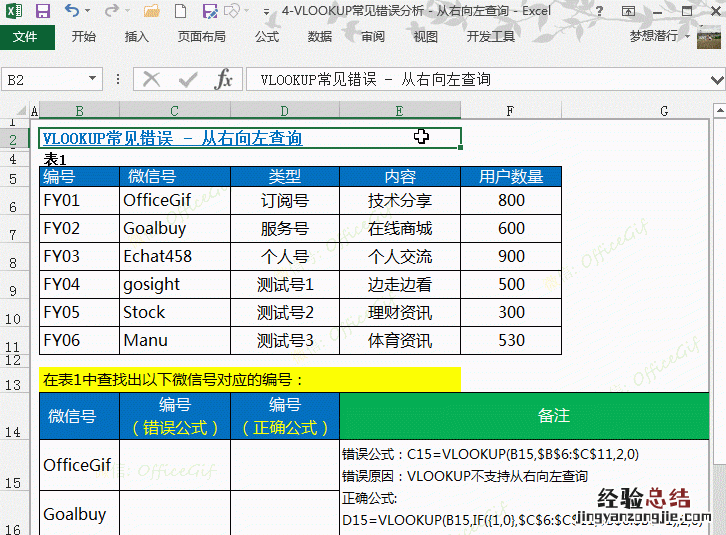The image size is (726, 535).
Task: Click the Undo arrow icon
Action: tap(71, 11)
